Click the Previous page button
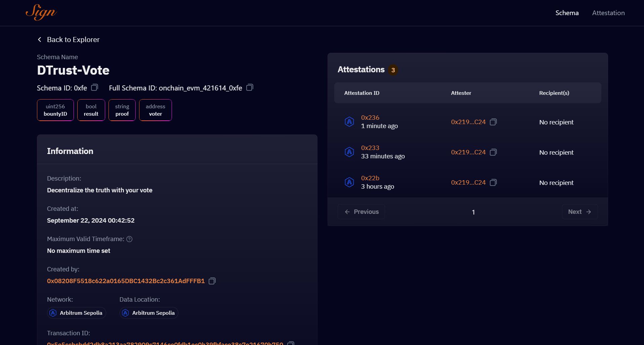Viewport: 644px width, 345px height. pos(361,212)
